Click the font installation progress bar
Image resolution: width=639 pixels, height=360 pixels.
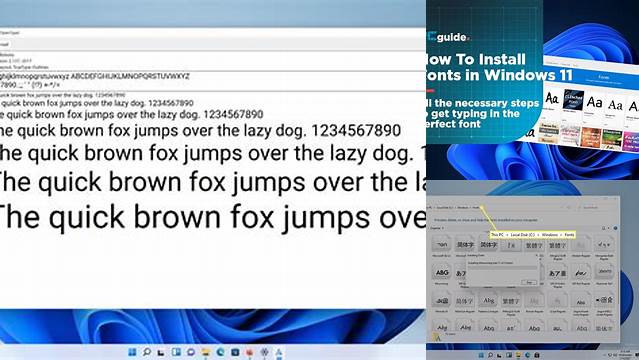(502, 268)
